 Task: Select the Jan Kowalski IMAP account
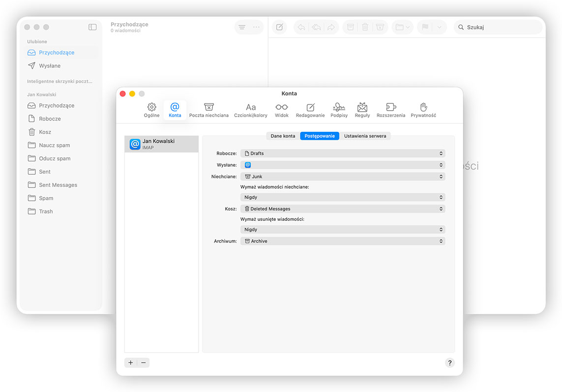[161, 144]
